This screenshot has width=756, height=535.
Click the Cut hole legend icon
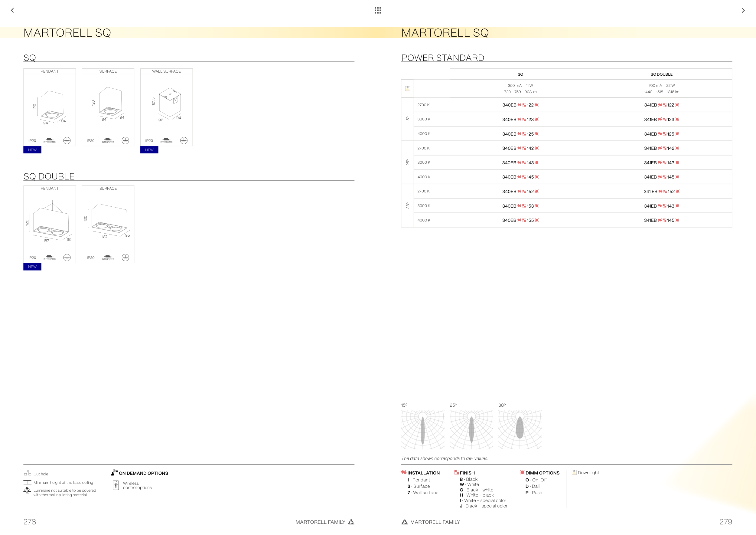pos(27,473)
